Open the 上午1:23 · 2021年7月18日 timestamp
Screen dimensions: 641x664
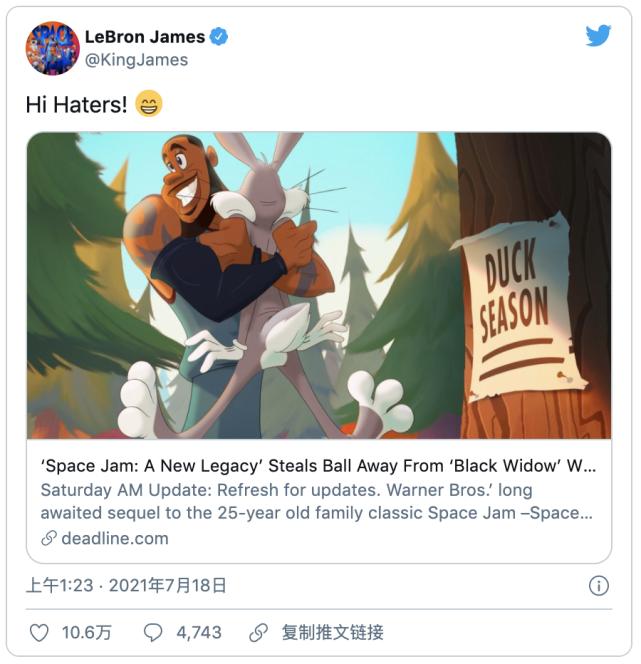126,586
